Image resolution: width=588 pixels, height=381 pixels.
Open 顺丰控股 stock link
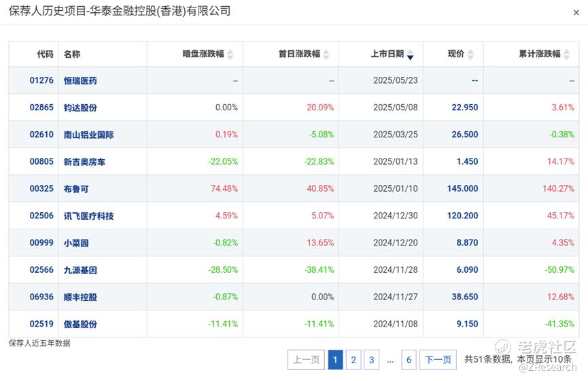pyautogui.click(x=80, y=297)
